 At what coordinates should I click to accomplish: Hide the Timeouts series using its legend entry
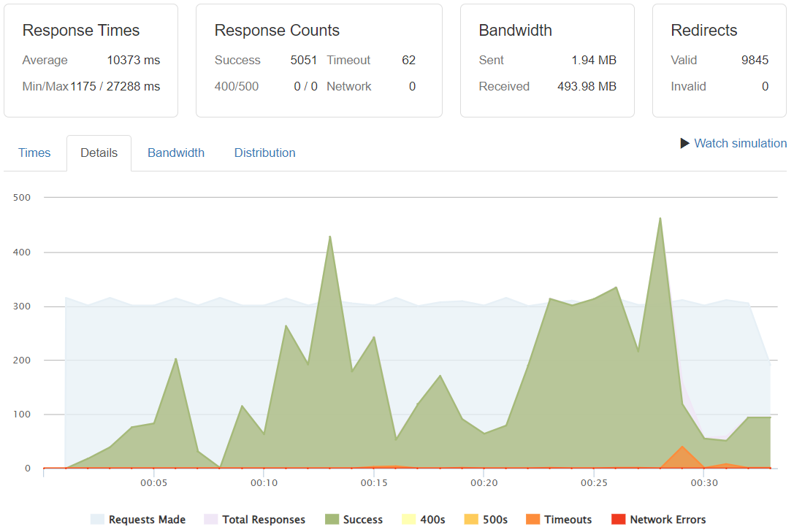click(560, 519)
